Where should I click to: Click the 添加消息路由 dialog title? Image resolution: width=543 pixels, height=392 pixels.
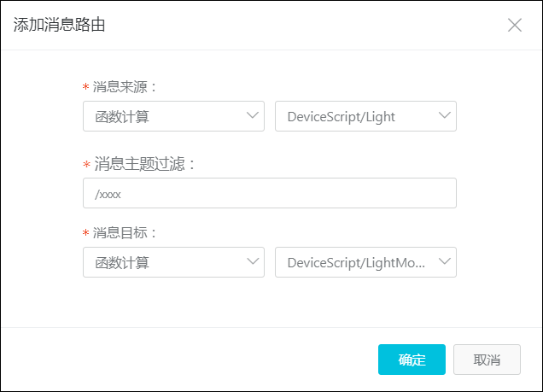coord(59,25)
